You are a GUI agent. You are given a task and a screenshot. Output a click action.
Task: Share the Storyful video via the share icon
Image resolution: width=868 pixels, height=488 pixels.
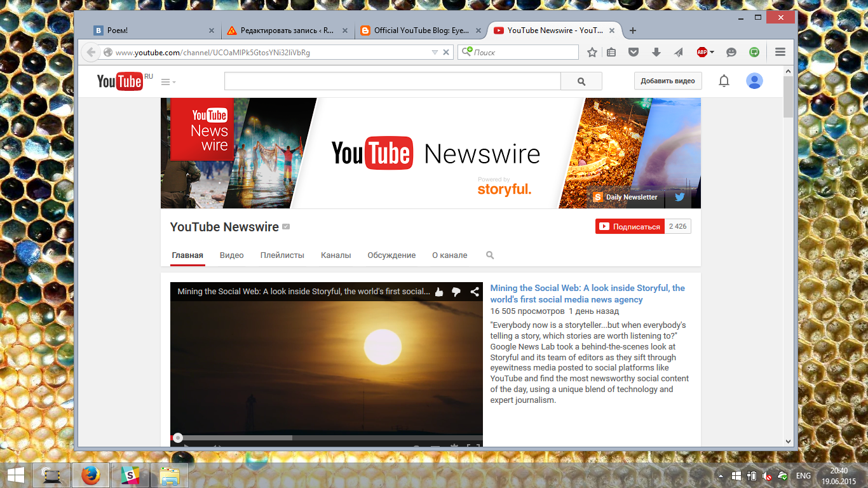click(473, 292)
